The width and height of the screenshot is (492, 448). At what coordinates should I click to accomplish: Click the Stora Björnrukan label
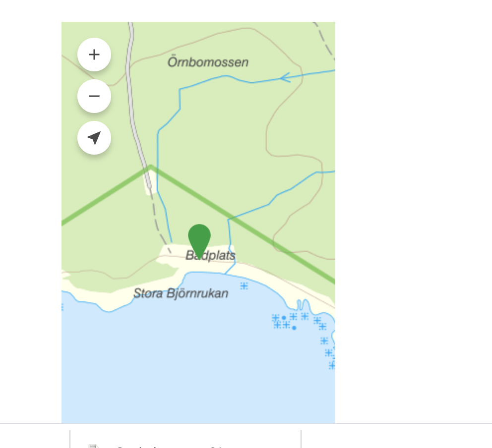coord(181,293)
